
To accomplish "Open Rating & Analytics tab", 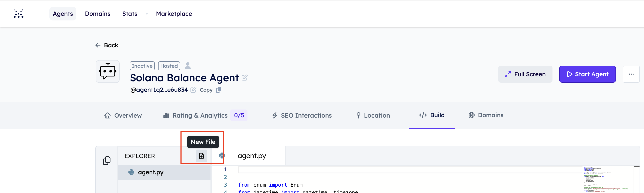I will coord(200,115).
